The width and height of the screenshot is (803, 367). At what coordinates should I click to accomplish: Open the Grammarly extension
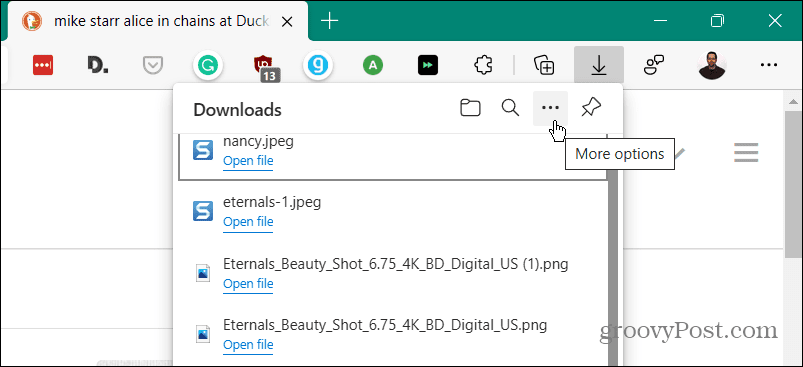[x=208, y=65]
